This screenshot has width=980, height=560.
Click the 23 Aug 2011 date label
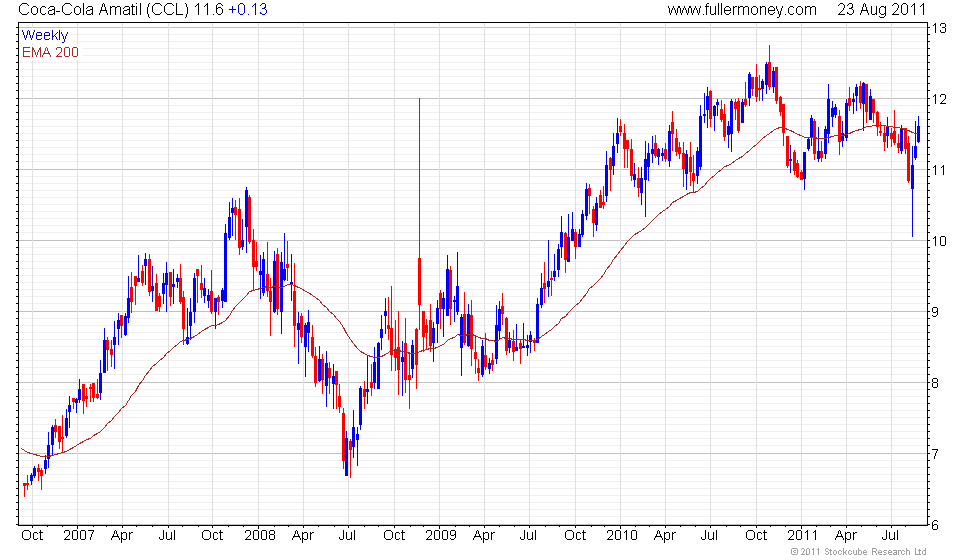[874, 10]
